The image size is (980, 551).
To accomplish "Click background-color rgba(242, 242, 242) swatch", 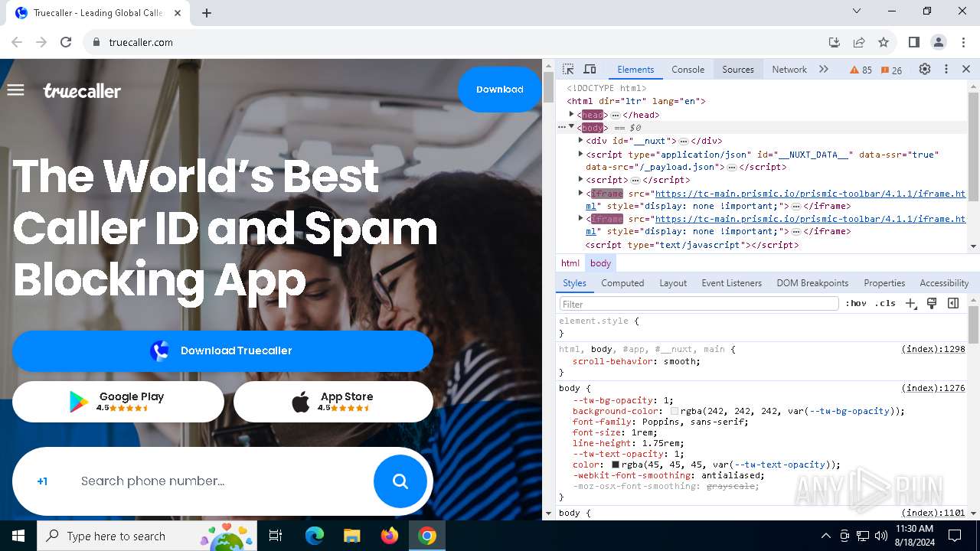I will [675, 411].
